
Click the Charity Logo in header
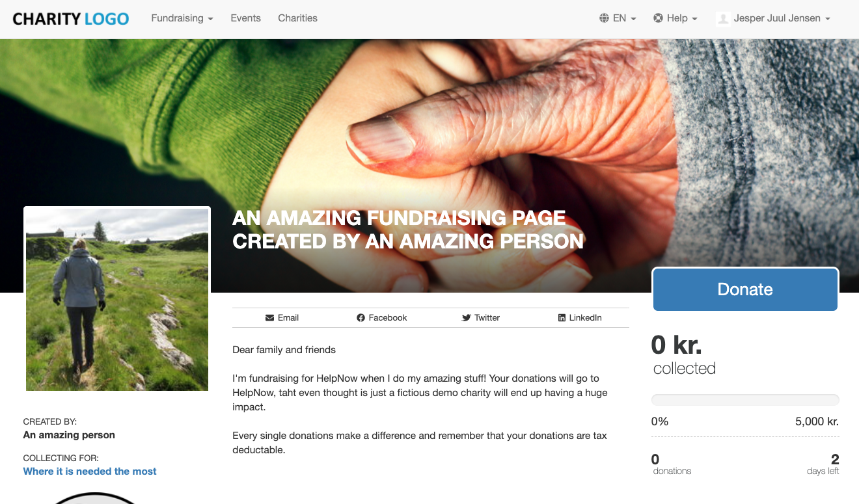coord(71,19)
